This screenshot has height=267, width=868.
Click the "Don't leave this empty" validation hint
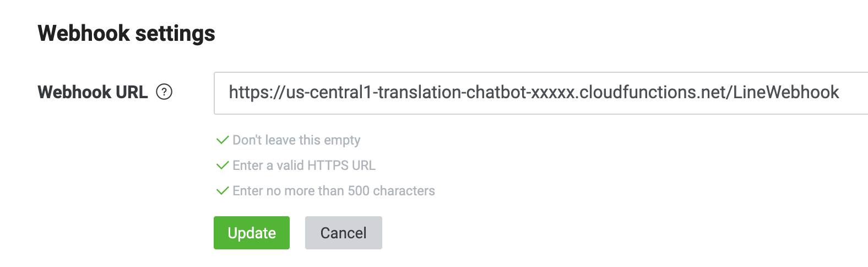pos(296,140)
